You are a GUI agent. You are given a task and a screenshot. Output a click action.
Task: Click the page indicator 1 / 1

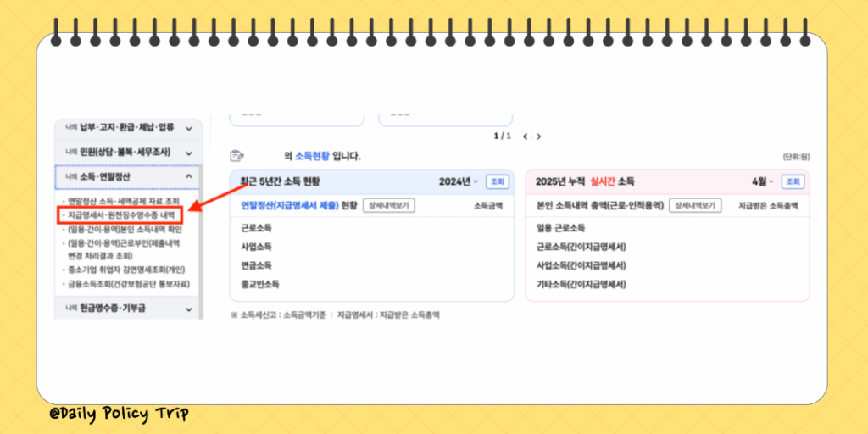(503, 136)
